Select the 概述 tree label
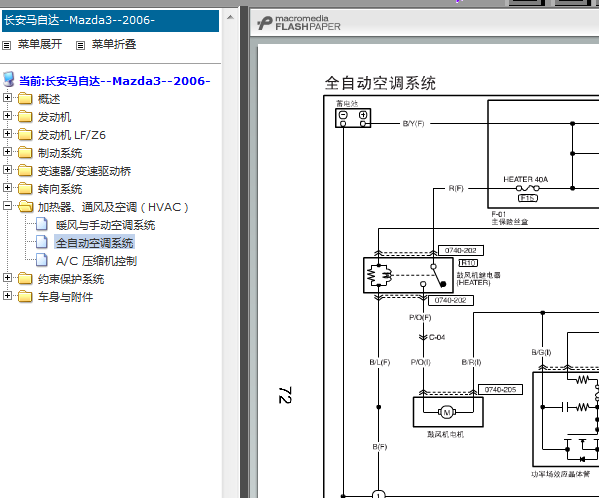 pyautogui.click(x=49, y=99)
